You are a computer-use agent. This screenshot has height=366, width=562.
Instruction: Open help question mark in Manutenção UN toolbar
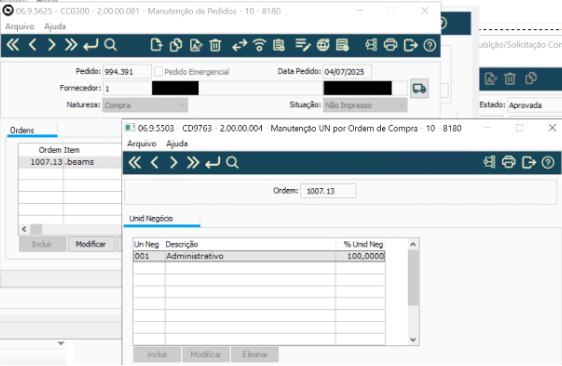point(548,162)
